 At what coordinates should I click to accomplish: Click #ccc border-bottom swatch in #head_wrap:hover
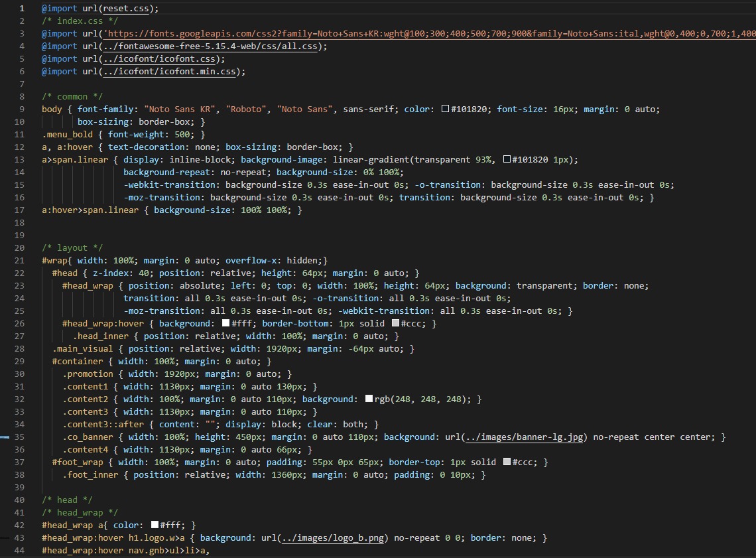[x=395, y=324]
